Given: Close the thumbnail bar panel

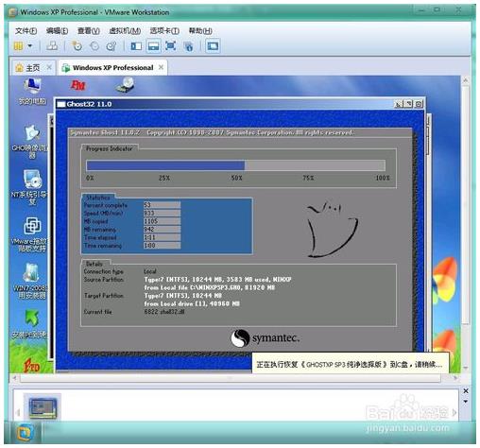Looking at the screenshot, I should click(x=466, y=390).
